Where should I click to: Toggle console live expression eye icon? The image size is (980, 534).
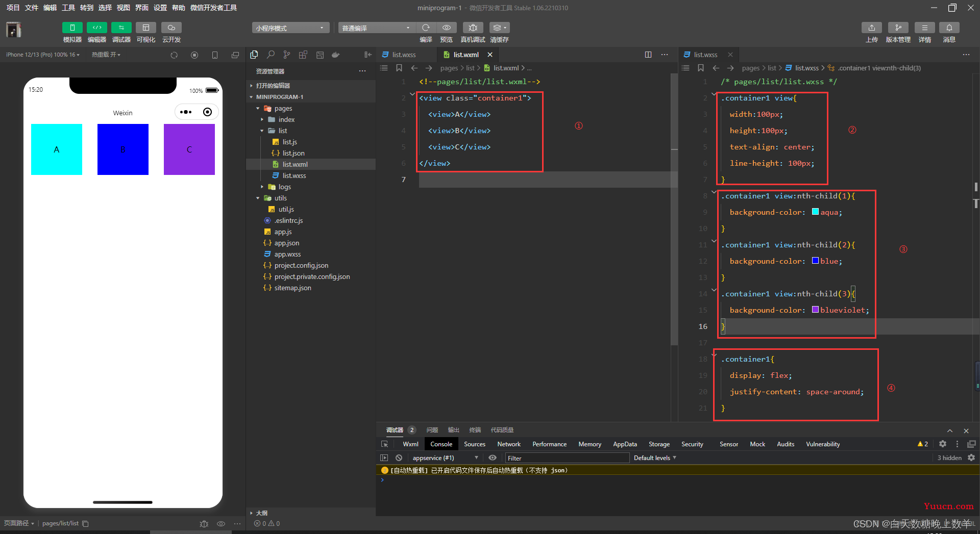click(493, 458)
